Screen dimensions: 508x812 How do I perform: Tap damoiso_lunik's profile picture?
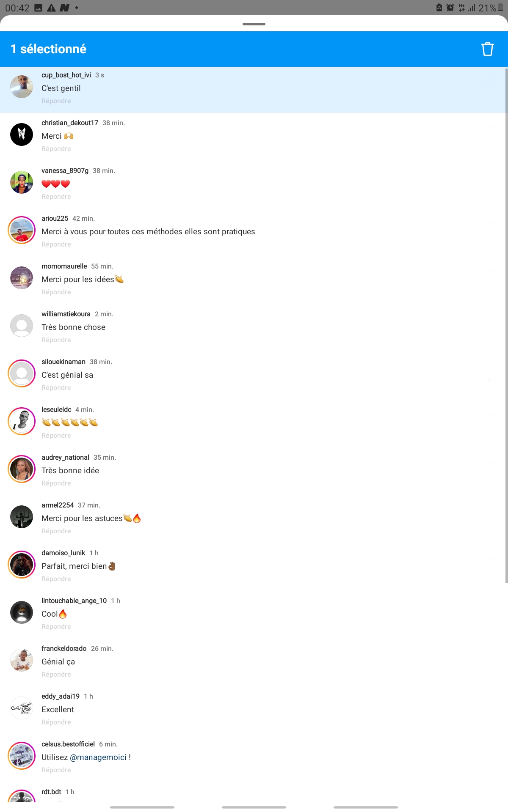pos(22,565)
